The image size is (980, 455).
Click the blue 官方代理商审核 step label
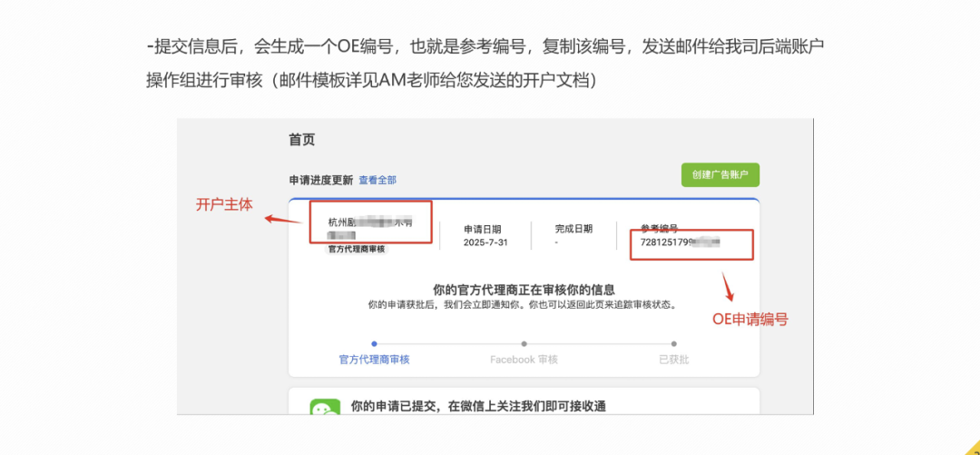pos(375,360)
